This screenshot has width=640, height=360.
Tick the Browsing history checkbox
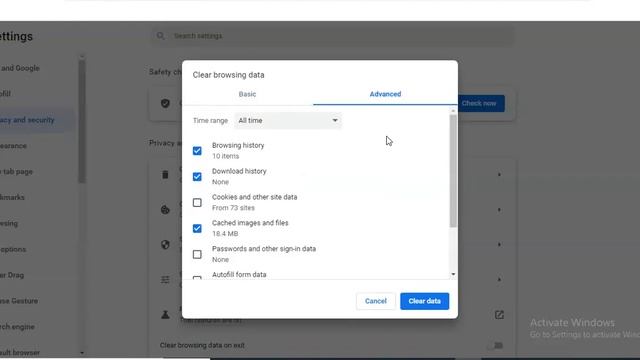click(197, 151)
